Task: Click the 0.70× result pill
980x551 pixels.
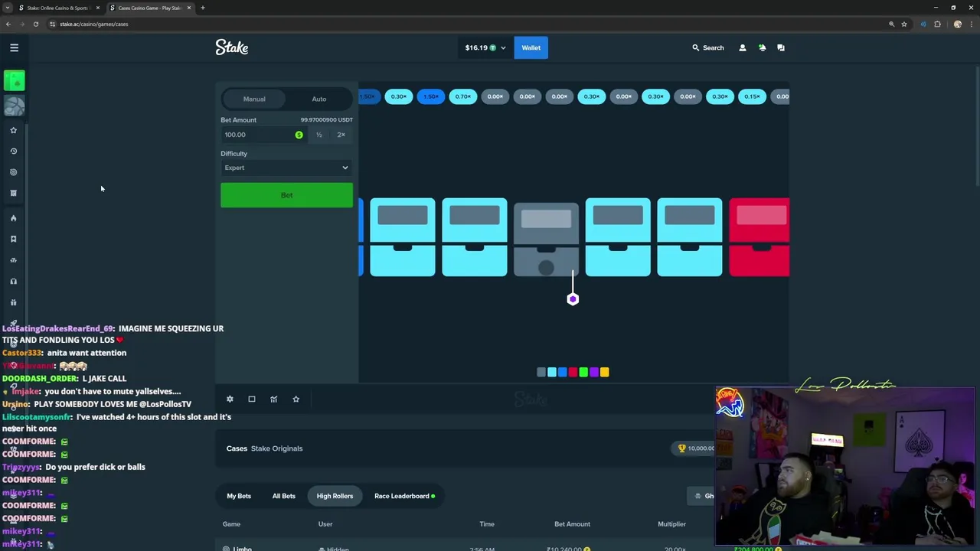Action: coord(463,96)
